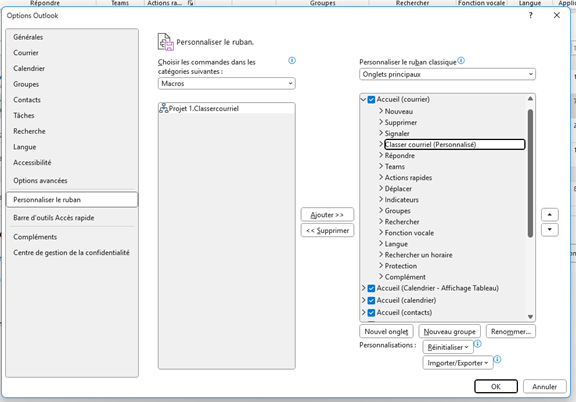Viewport: 576px width, 402px height.
Task: Click the Nouveau groupe button
Action: click(x=449, y=331)
